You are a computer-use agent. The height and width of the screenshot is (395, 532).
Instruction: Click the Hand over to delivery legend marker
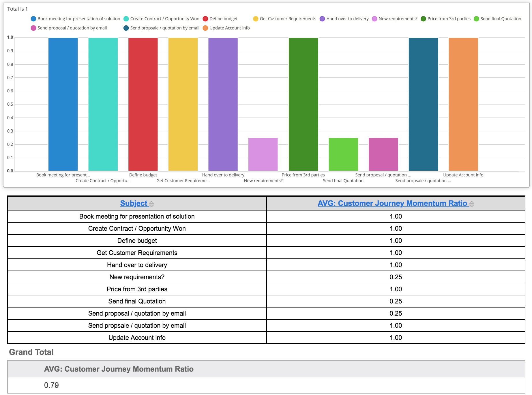click(x=322, y=19)
